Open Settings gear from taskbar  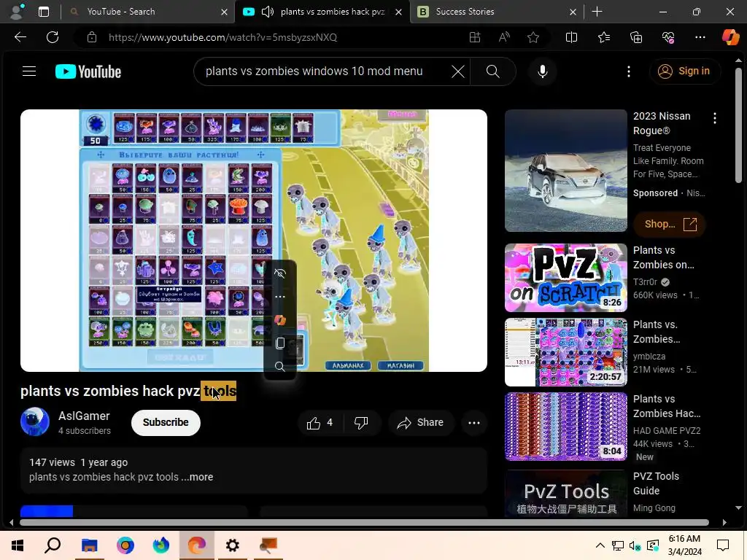(233, 545)
